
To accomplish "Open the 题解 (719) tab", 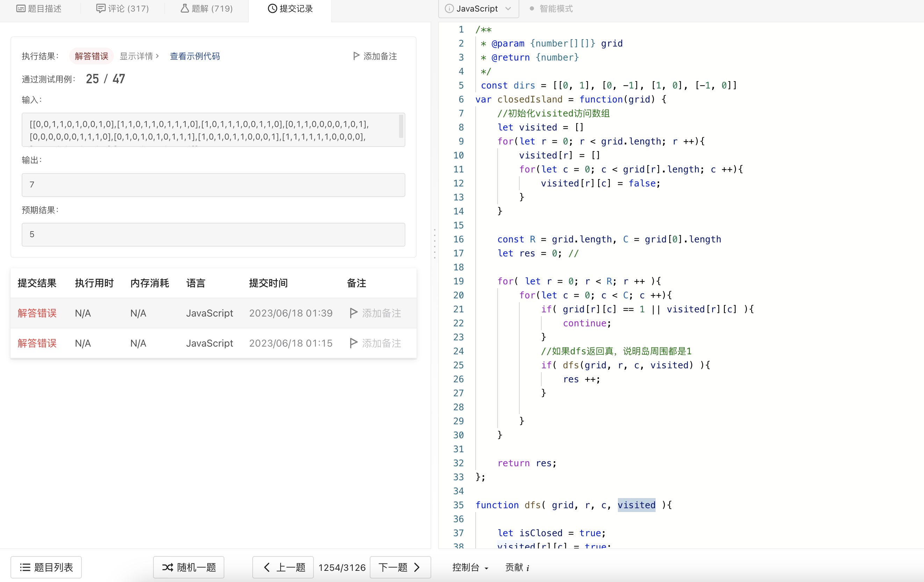I will pos(207,8).
